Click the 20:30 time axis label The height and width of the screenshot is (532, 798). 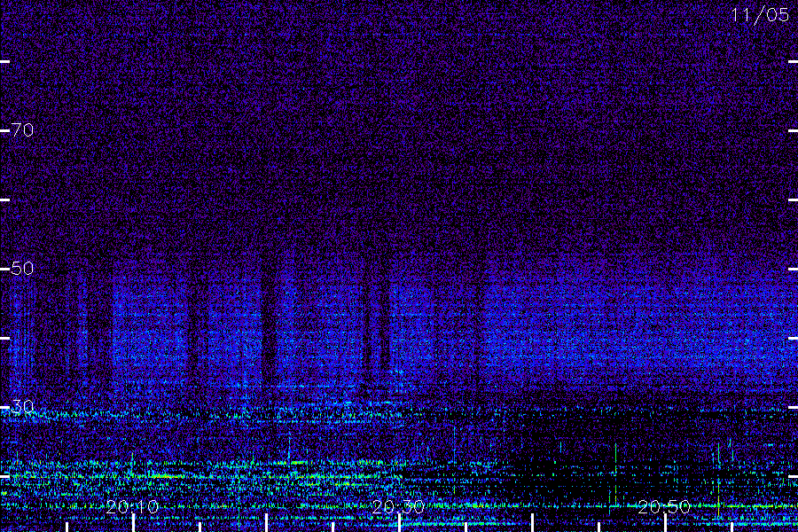[x=398, y=506]
